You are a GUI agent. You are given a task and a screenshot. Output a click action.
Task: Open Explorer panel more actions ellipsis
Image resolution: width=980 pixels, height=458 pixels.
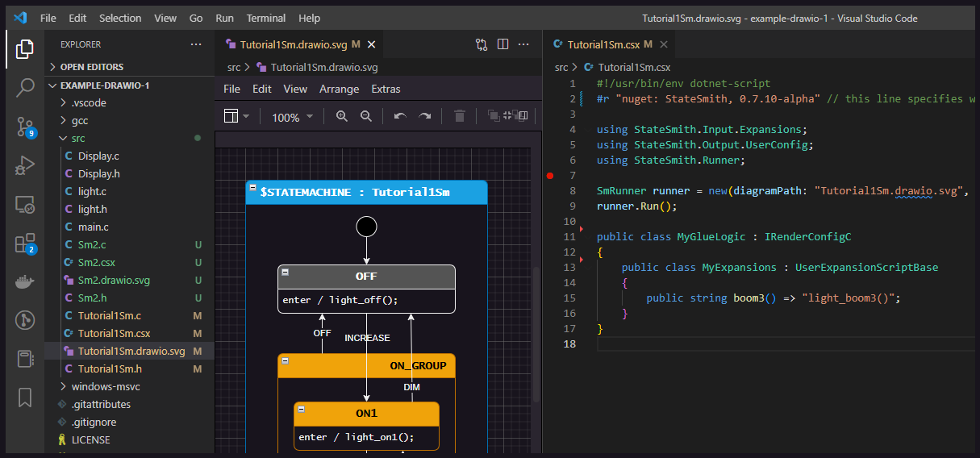[196, 44]
